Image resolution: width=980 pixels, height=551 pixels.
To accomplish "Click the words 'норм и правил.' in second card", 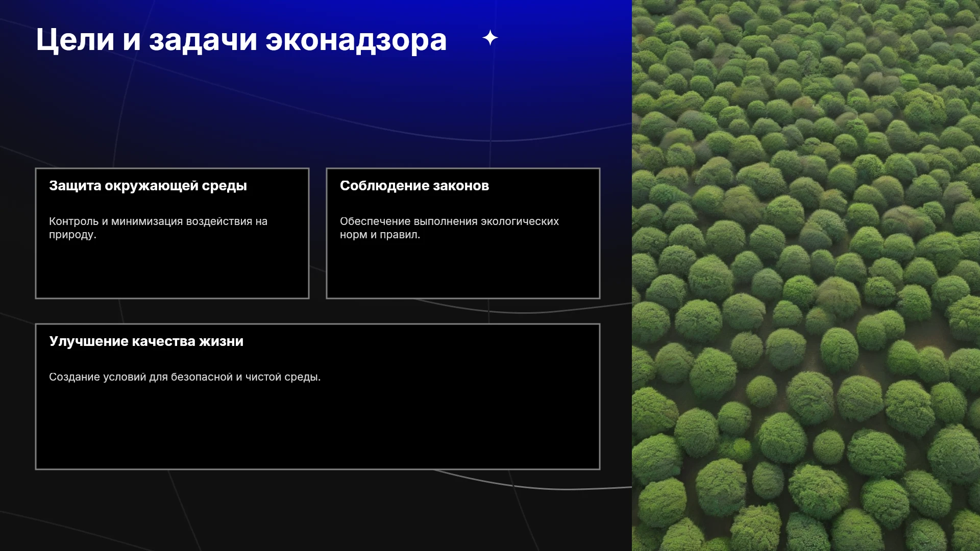I will (x=380, y=235).
